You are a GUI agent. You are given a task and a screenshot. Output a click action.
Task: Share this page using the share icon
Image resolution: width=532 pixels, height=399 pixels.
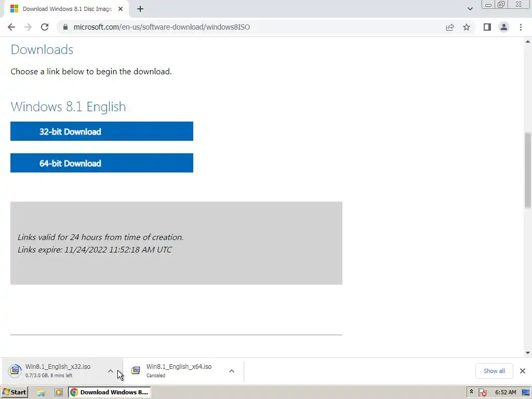pyautogui.click(x=450, y=27)
